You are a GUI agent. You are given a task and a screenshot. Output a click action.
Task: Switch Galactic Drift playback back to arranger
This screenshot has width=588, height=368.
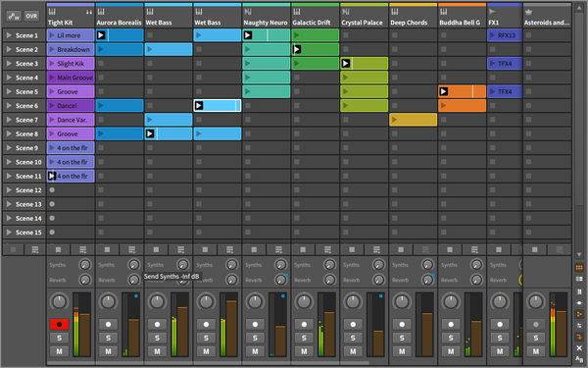click(x=327, y=249)
